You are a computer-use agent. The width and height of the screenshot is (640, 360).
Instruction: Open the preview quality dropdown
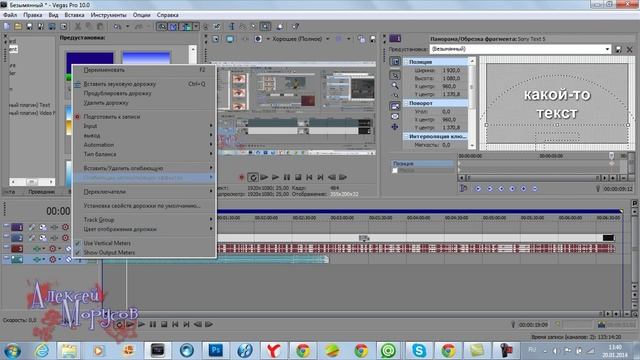[328, 39]
